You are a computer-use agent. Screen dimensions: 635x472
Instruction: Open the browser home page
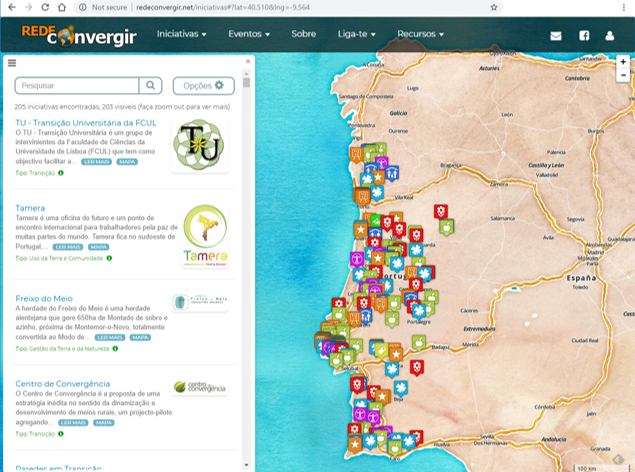coord(62,7)
